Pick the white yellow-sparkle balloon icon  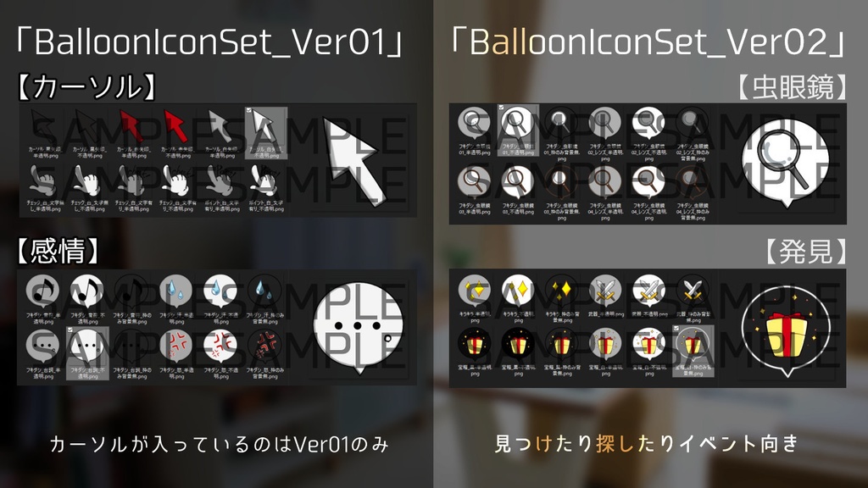(x=518, y=298)
